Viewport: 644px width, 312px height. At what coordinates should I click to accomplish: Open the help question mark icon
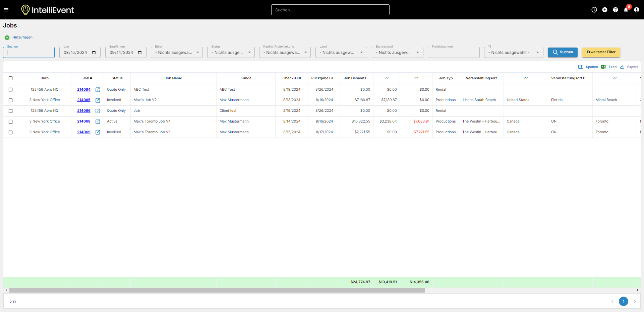pyautogui.click(x=616, y=10)
